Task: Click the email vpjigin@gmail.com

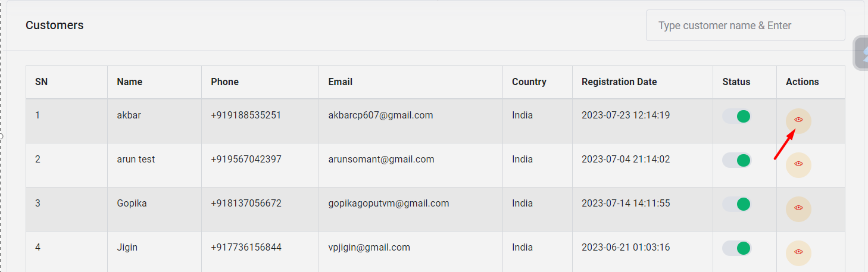Action: [369, 248]
